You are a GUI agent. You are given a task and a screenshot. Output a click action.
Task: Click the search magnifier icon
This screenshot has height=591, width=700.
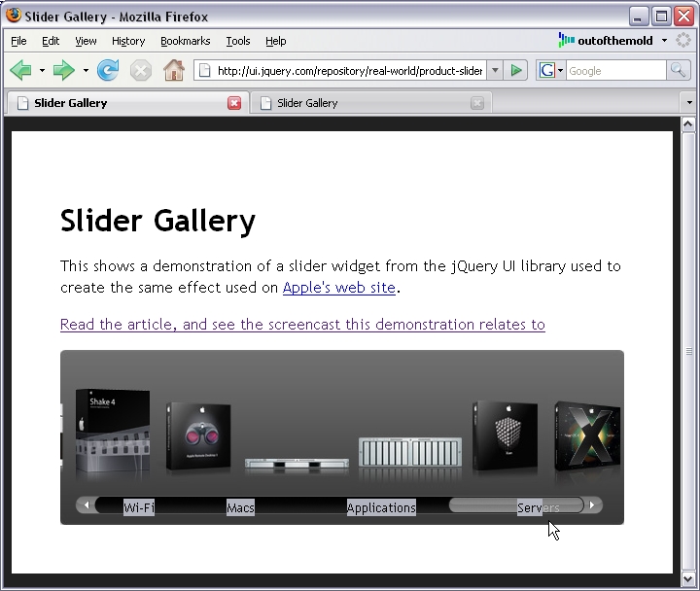[x=678, y=70]
